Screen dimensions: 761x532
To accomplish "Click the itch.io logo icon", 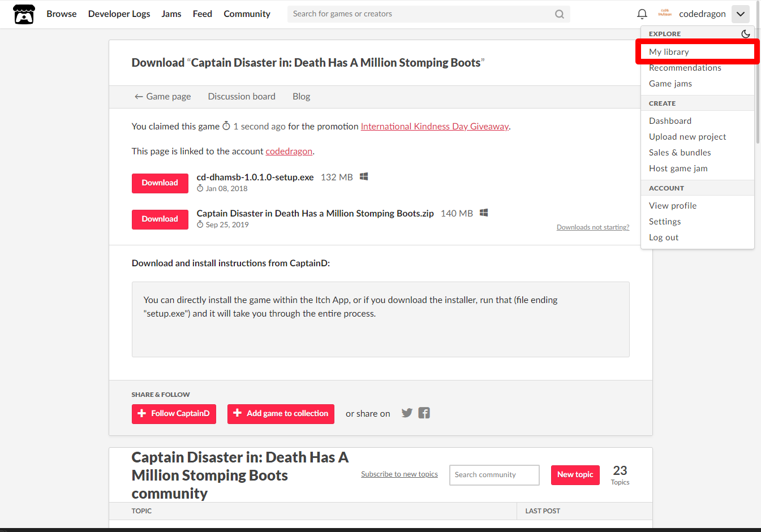I will (x=24, y=14).
